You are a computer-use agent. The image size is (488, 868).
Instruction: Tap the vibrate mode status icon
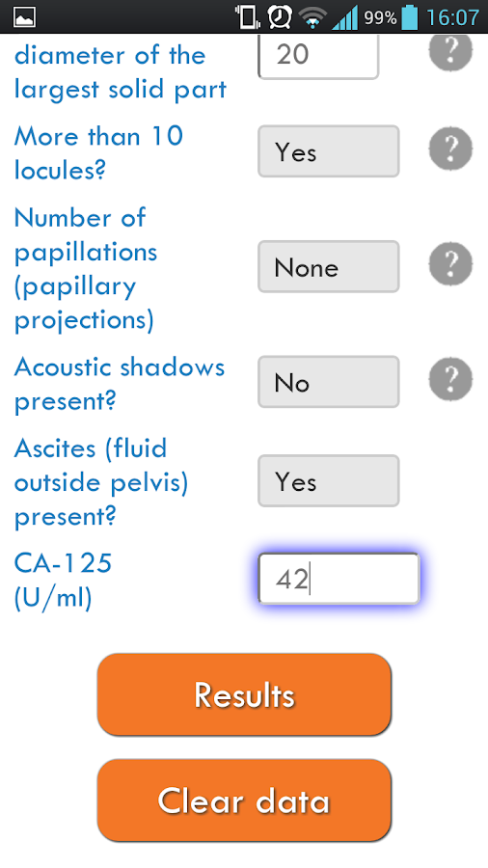(247, 17)
